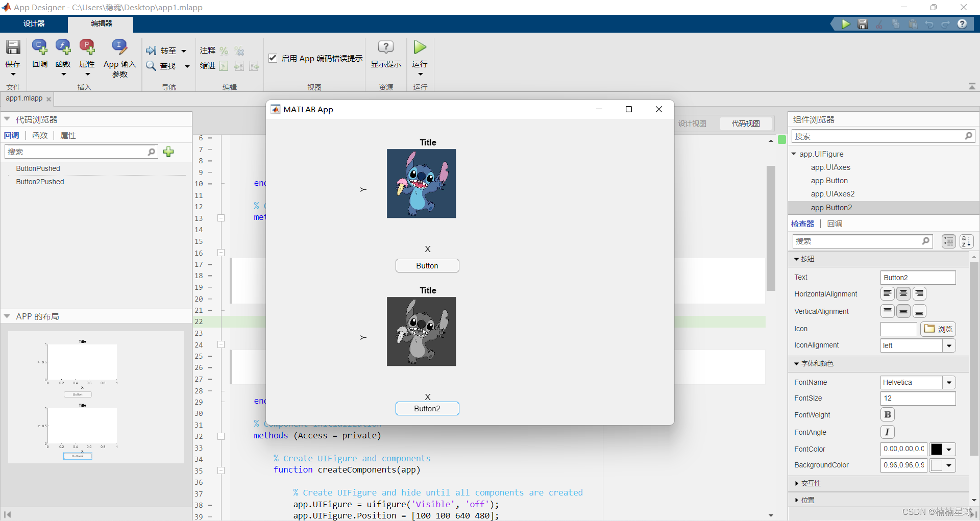Toggle italic FontAngle button
The height and width of the screenshot is (521, 980).
pyautogui.click(x=888, y=432)
